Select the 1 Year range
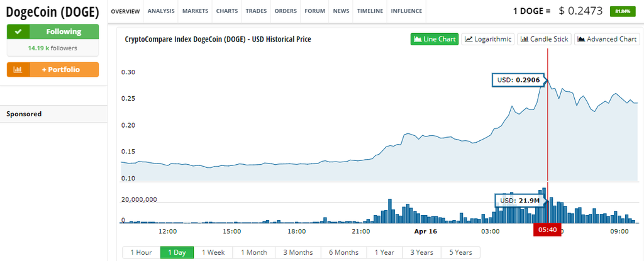 point(385,252)
